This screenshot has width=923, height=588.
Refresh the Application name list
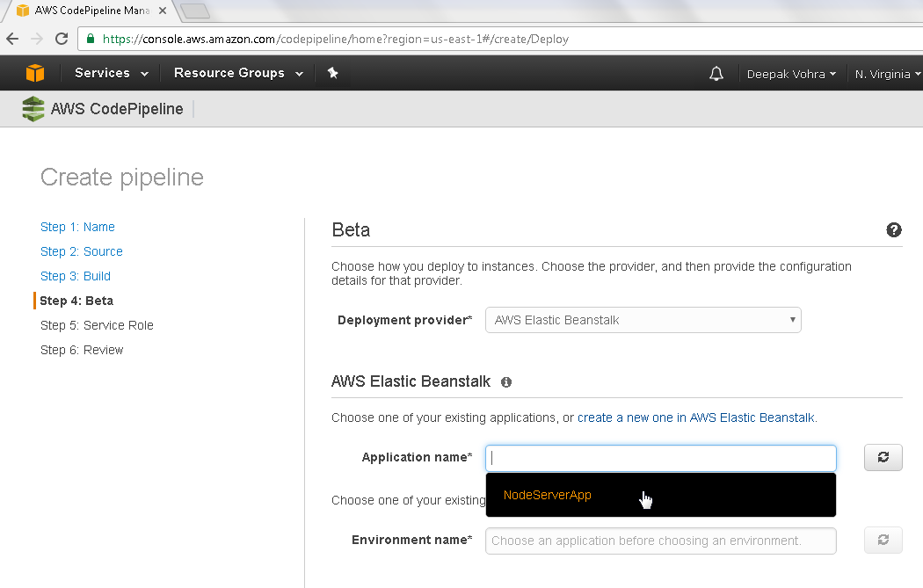(883, 457)
